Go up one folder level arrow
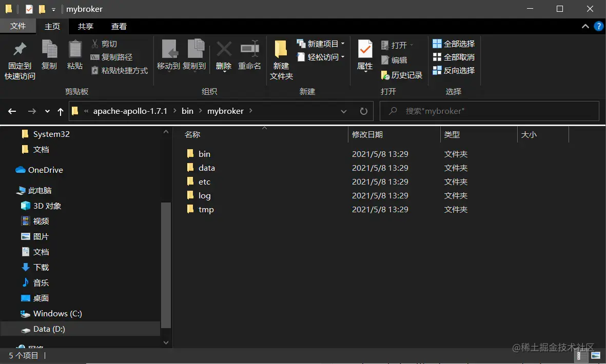The image size is (606, 364). click(60, 112)
